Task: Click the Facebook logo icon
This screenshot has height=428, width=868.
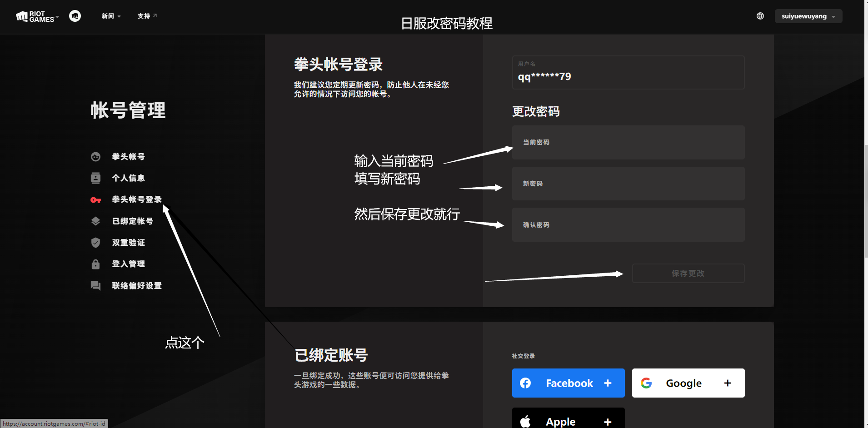Action: point(525,383)
